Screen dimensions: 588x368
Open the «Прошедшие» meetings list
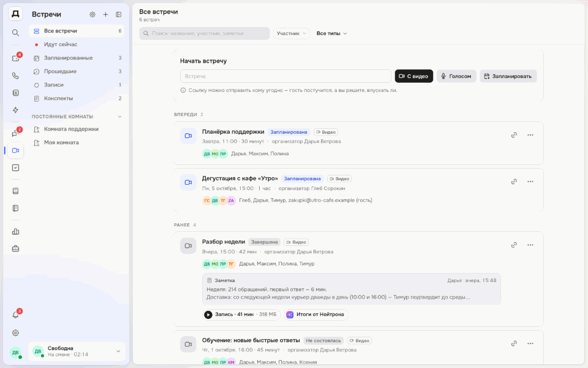pos(77,71)
